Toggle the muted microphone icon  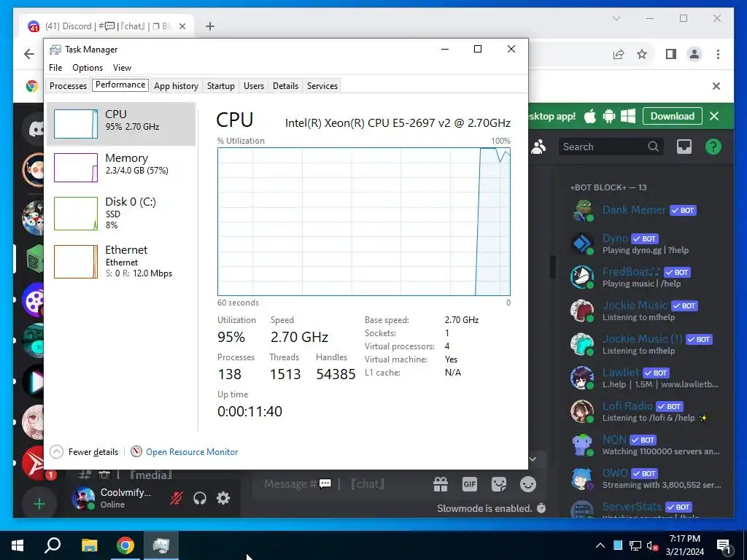[x=176, y=498]
